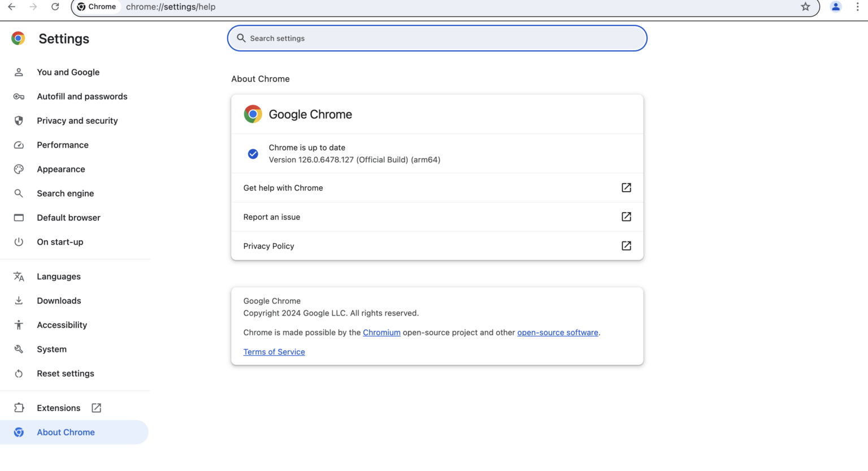Click the Downloads arrow icon in sidebar
Screen dimensions: 868x471
(x=19, y=300)
